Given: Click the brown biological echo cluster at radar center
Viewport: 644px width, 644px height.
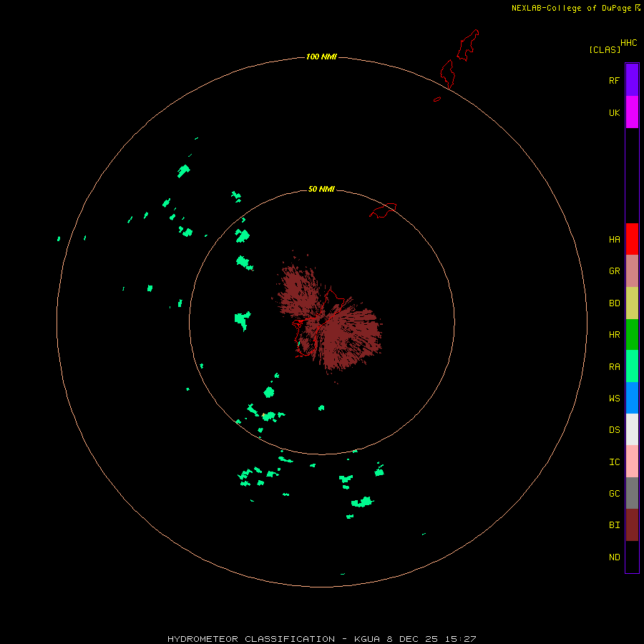Looking at the screenshot, I should (x=326, y=316).
